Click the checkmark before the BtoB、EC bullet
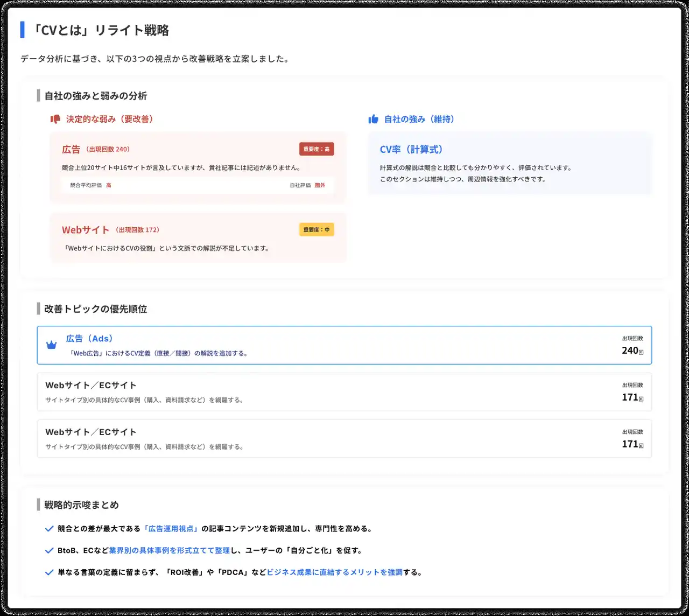 (50, 550)
